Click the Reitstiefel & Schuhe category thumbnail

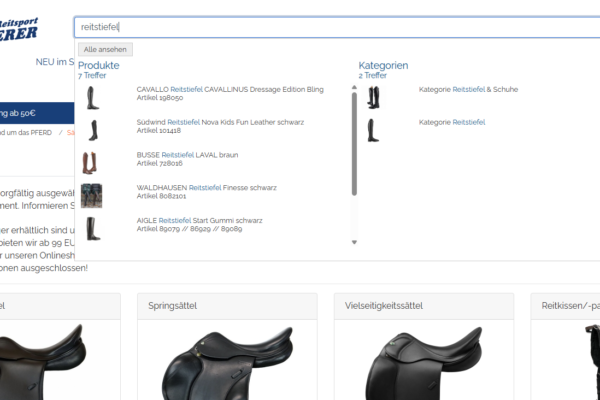point(373,98)
